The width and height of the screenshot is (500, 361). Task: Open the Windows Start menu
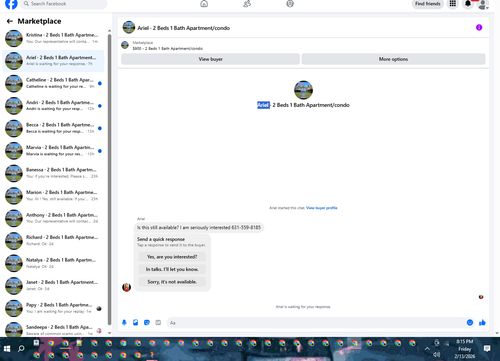click(7, 349)
